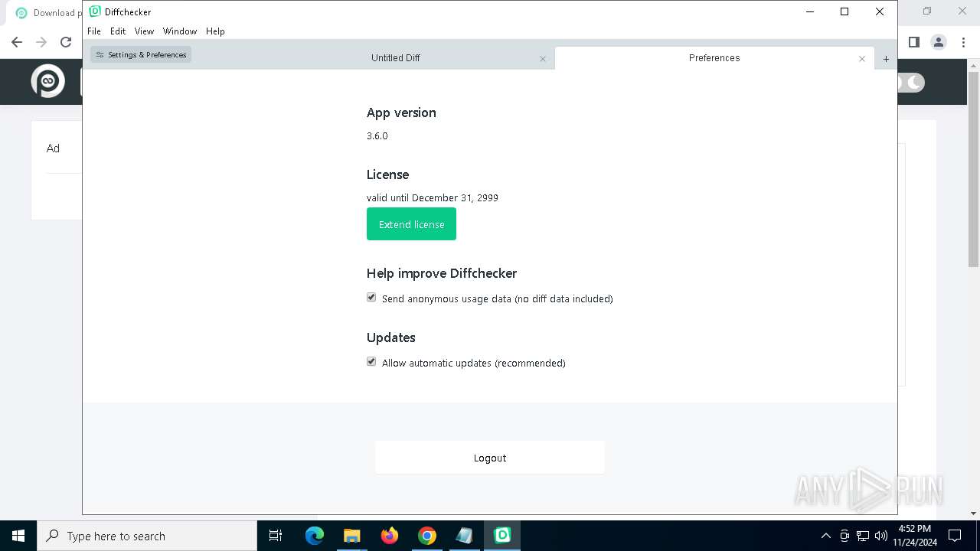
Task: Click the network tray icon
Action: 863,536
